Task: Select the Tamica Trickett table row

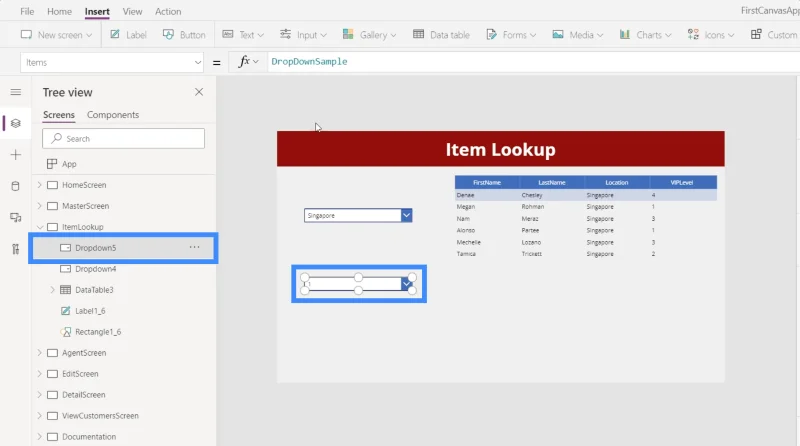Action: tap(586, 254)
